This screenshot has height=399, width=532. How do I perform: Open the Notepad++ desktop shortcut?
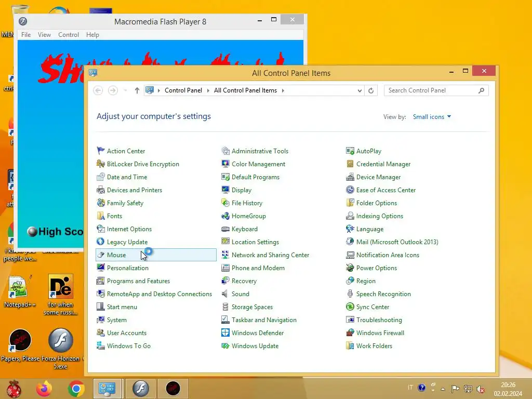[20, 291]
